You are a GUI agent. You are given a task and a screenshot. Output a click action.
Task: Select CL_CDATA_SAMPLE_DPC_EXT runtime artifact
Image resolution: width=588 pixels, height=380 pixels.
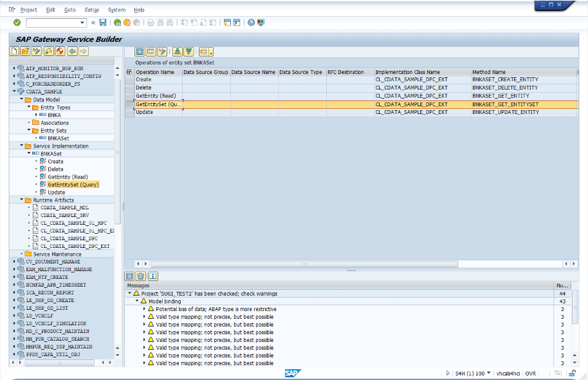tap(75, 246)
